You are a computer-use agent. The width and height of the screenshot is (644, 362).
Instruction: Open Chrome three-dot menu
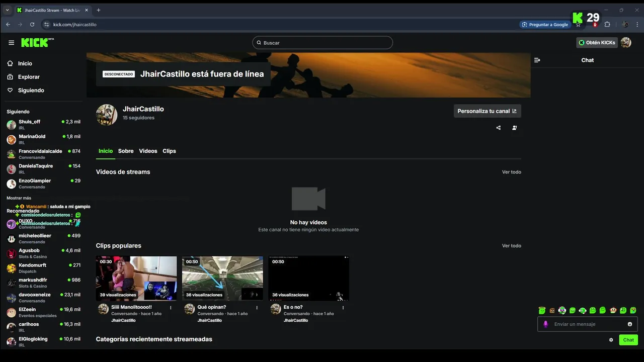636,24
